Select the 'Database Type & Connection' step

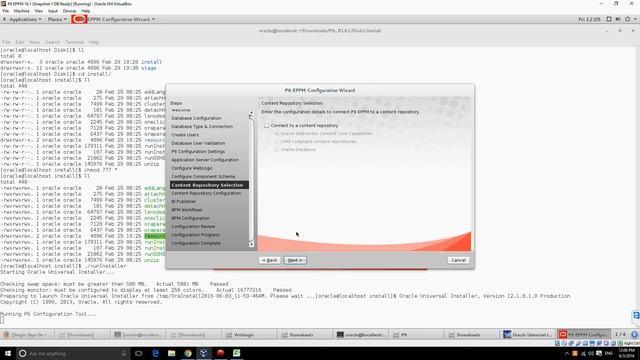click(x=202, y=127)
